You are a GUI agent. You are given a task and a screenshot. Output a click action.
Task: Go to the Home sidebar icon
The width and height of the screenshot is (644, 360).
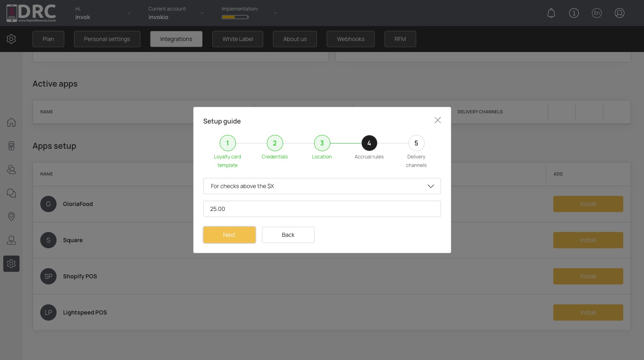tap(11, 122)
